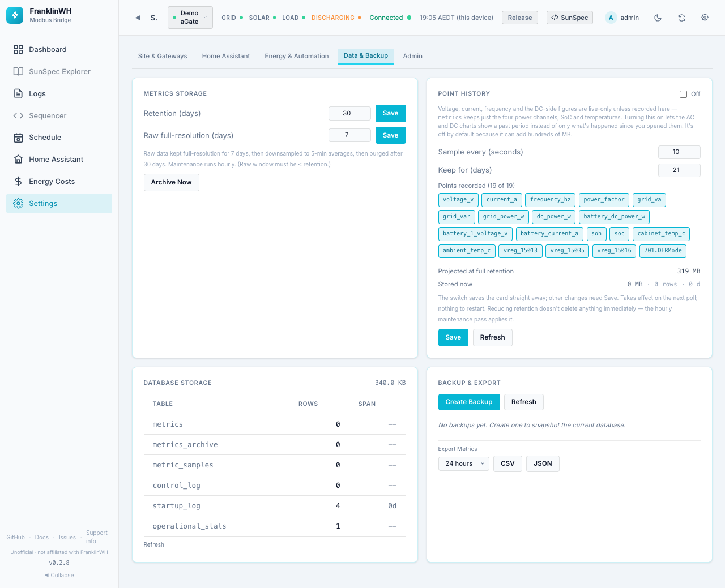725x588 pixels.
Task: Click the Archive Now button
Action: coord(171,182)
